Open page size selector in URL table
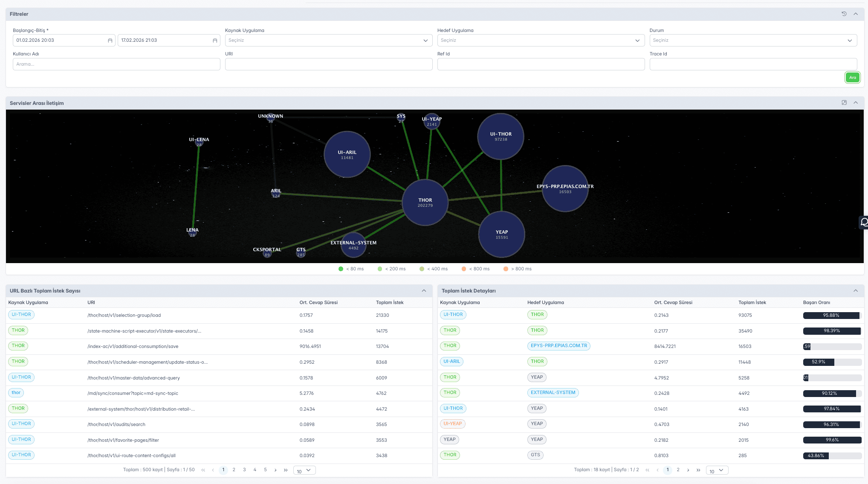868x484 pixels. click(x=304, y=470)
